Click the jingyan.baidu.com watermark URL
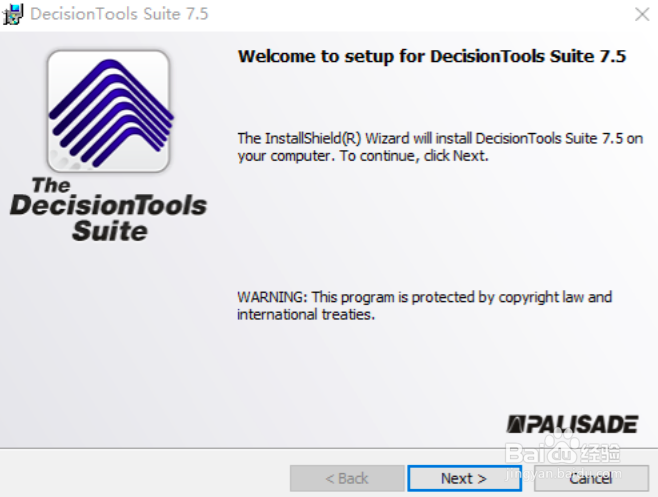The width and height of the screenshot is (658, 497). [x=564, y=474]
